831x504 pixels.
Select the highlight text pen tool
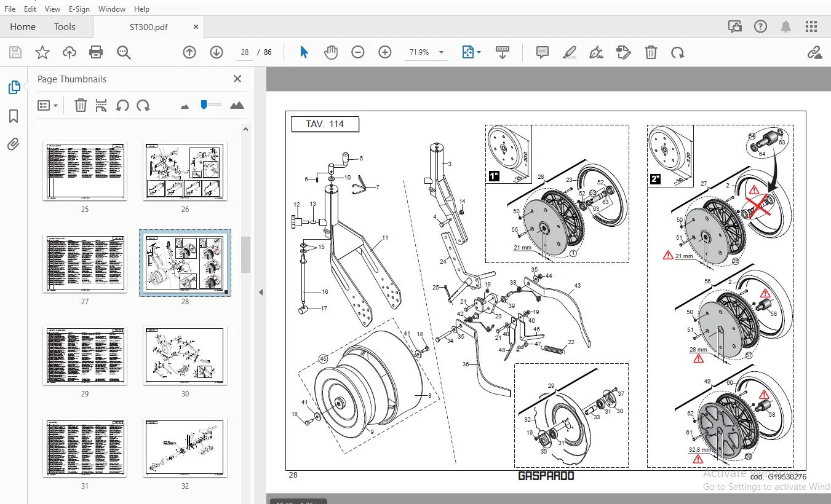570,52
